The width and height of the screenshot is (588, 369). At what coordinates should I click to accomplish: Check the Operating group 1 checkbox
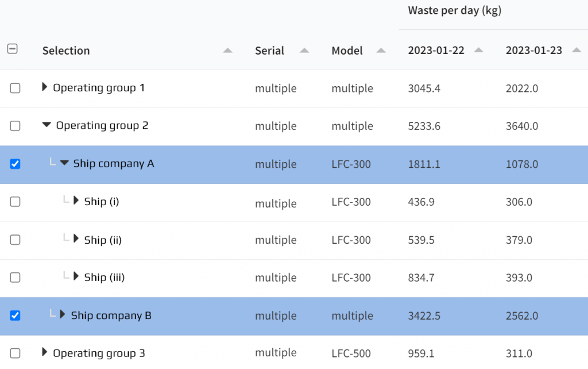point(16,88)
